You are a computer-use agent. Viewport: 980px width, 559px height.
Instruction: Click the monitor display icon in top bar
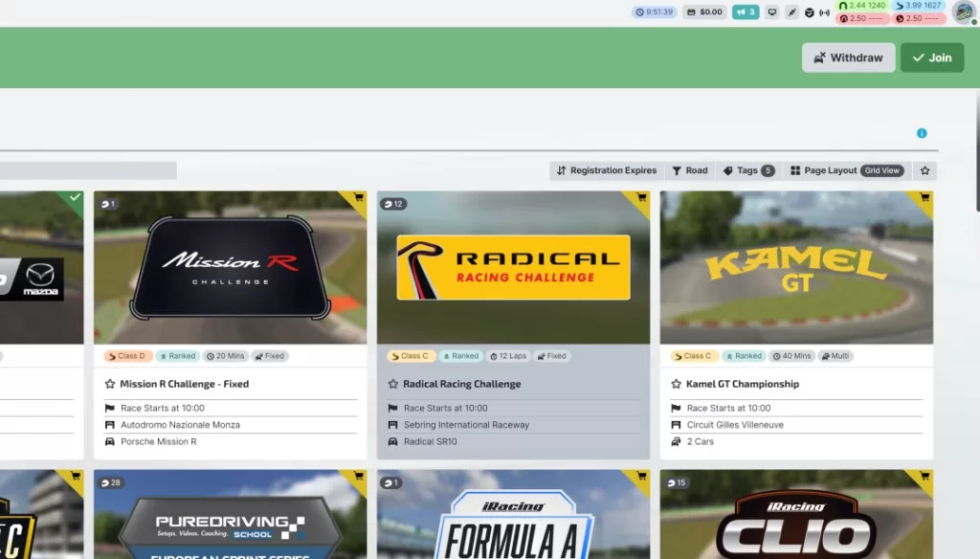click(771, 12)
